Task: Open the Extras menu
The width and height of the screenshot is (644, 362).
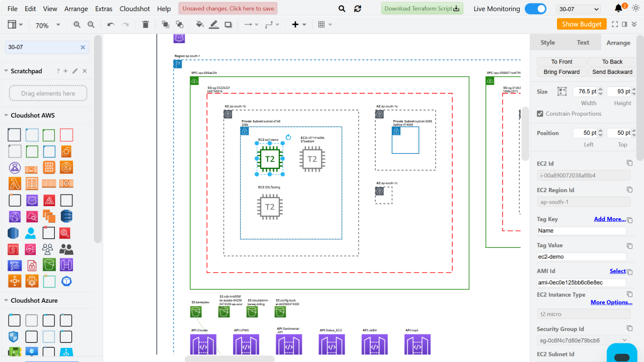Action: point(104,9)
